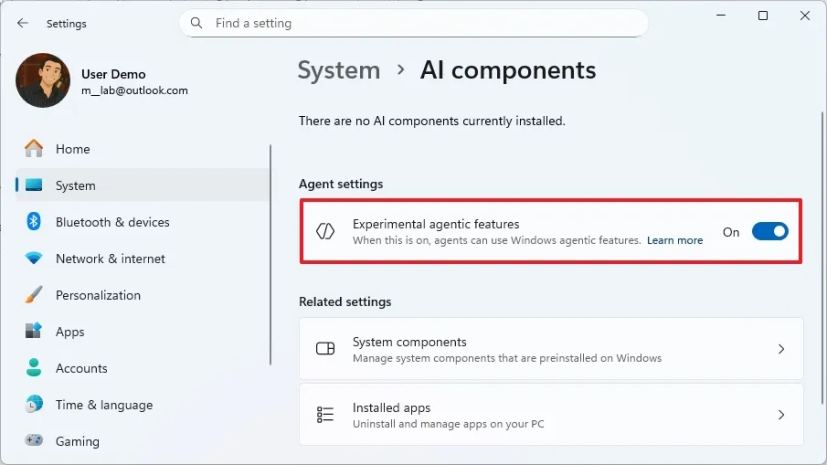This screenshot has height=465, width=827.
Task: Click the Learn more link
Action: [x=674, y=240]
